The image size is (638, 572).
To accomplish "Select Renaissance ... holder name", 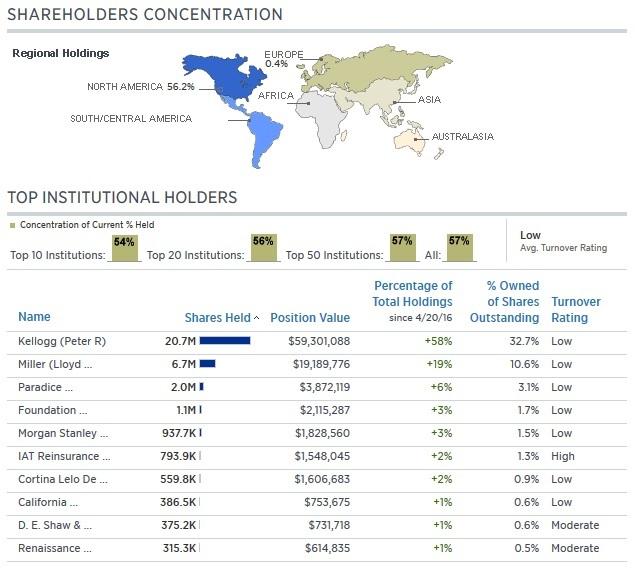I will click(x=55, y=548).
